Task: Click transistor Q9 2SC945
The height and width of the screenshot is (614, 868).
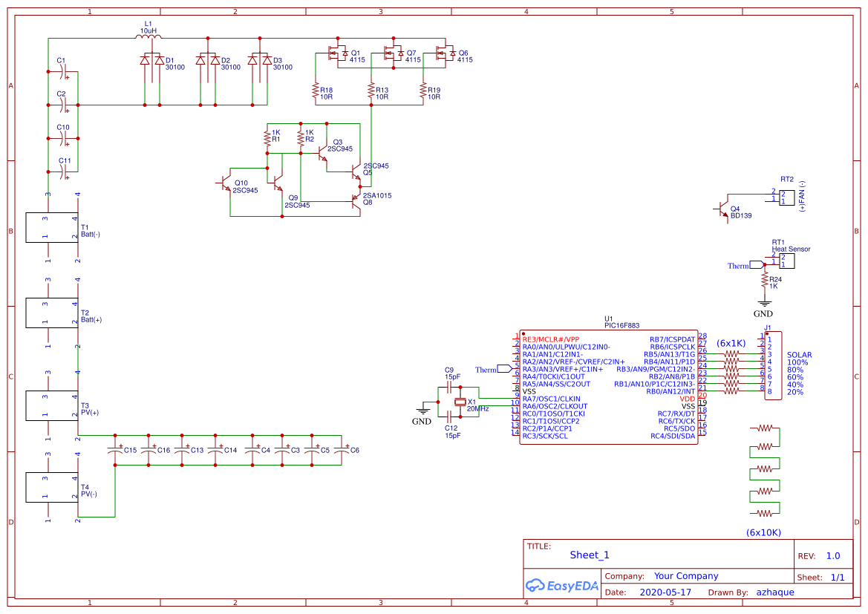Action: pos(277,183)
